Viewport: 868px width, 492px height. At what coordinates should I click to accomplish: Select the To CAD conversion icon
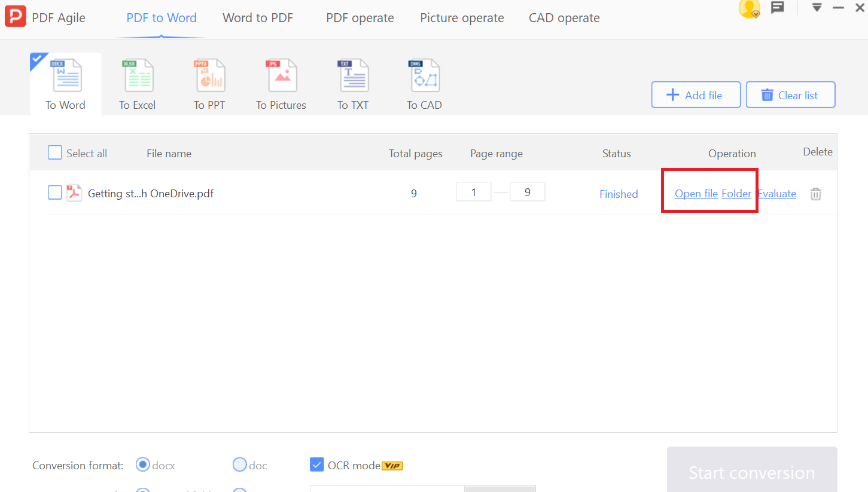point(424,77)
